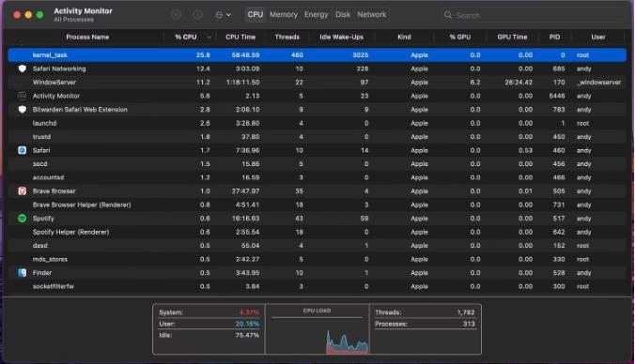Click the search magnifier icon
Screen dimensions: 635x364
click(x=448, y=15)
